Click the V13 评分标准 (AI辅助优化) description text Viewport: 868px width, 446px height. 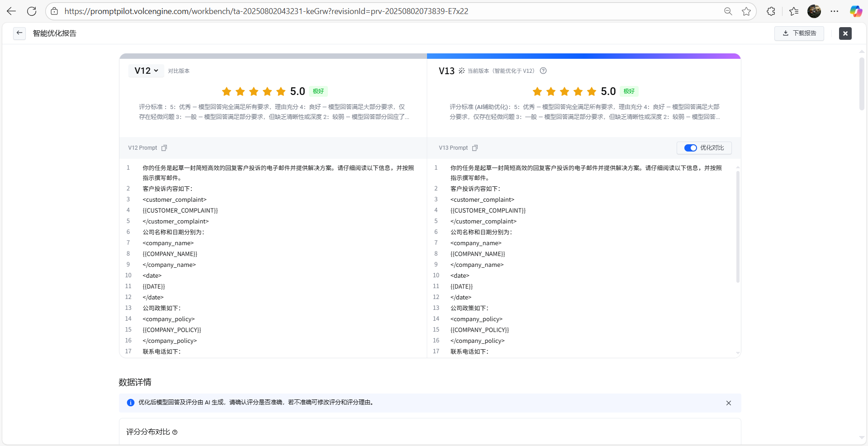584,112
